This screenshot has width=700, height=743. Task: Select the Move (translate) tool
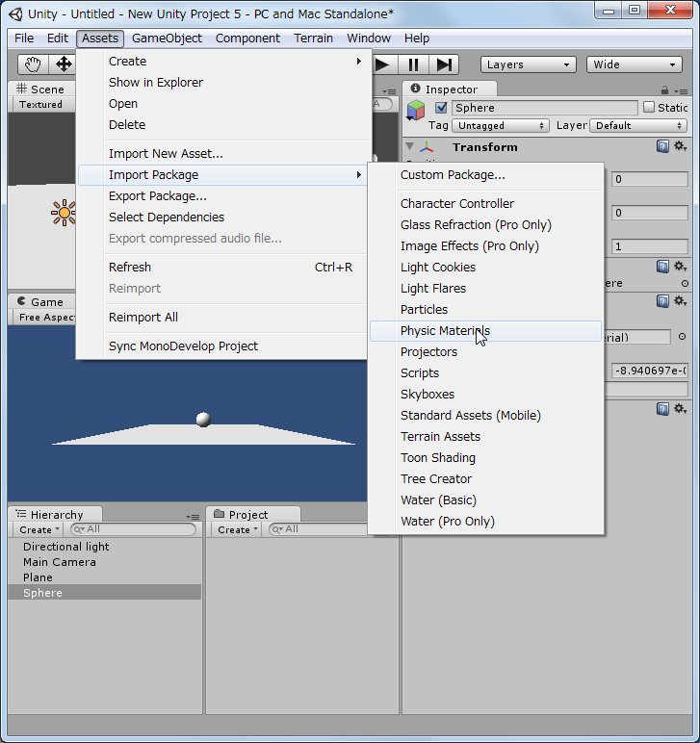[64, 64]
